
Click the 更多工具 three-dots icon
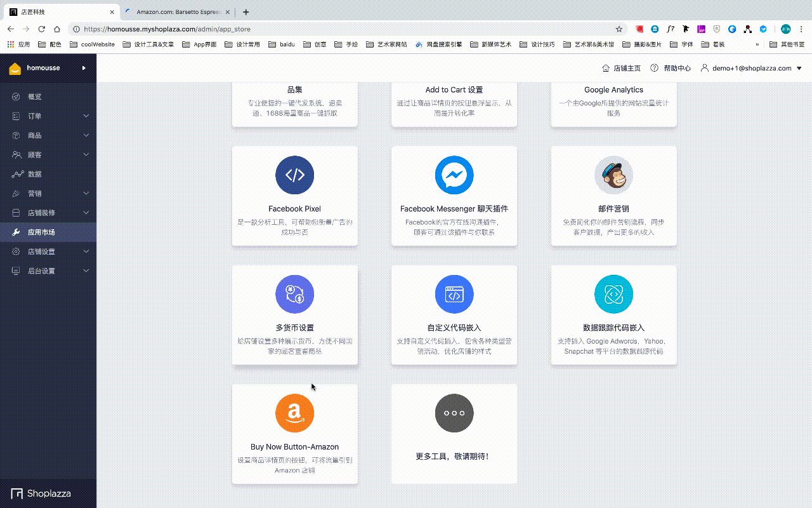tap(454, 413)
